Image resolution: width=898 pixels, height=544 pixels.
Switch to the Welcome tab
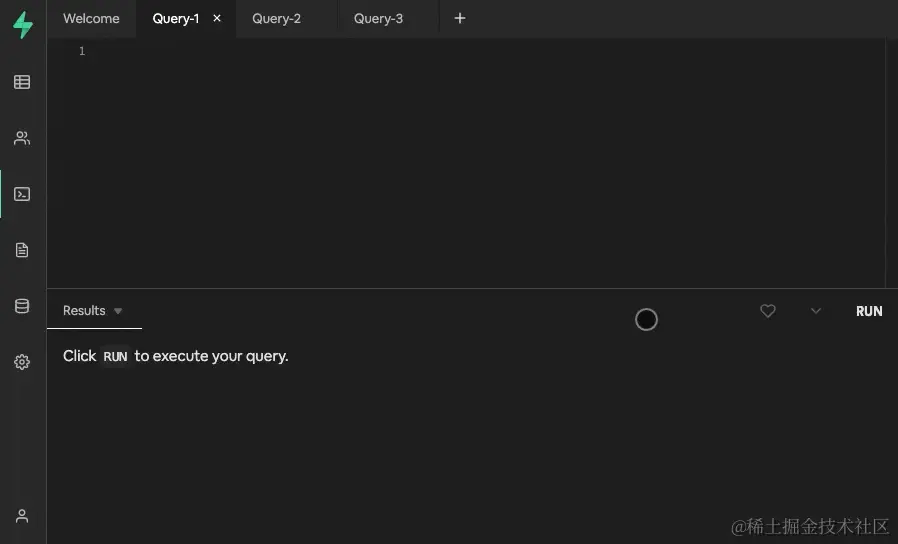[x=91, y=18]
